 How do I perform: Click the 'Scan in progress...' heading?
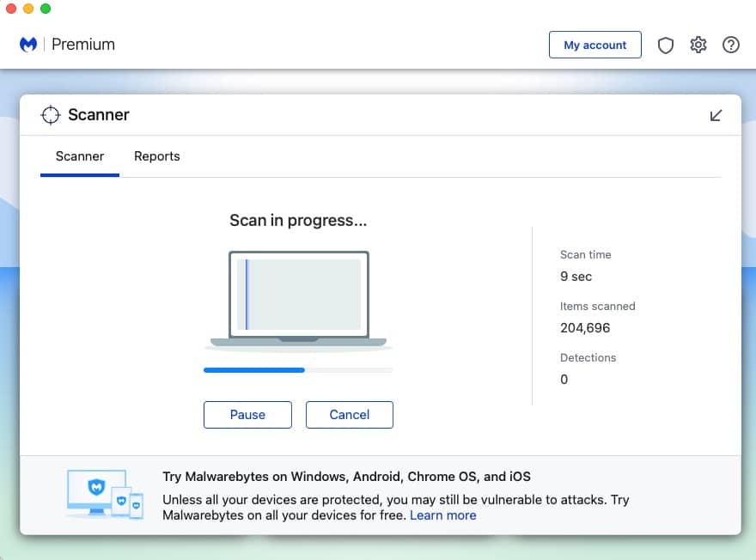tap(298, 220)
